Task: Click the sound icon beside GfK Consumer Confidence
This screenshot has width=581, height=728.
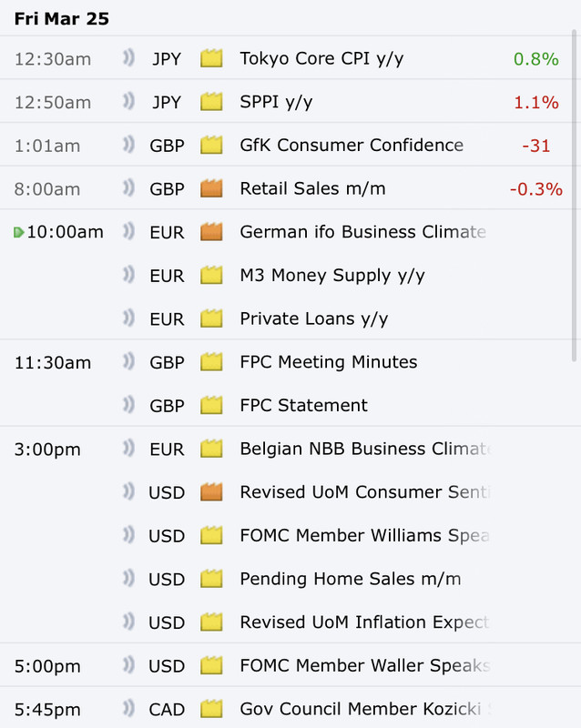Action: 129,146
